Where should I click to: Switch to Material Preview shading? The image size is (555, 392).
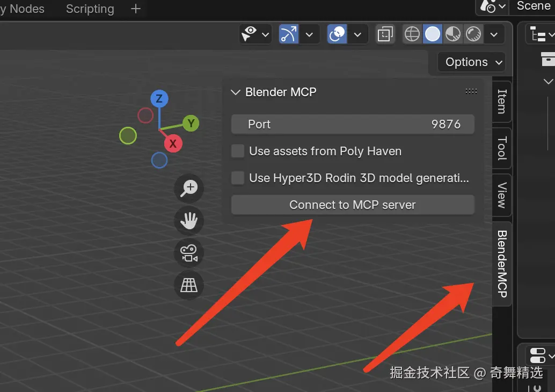pyautogui.click(x=453, y=34)
